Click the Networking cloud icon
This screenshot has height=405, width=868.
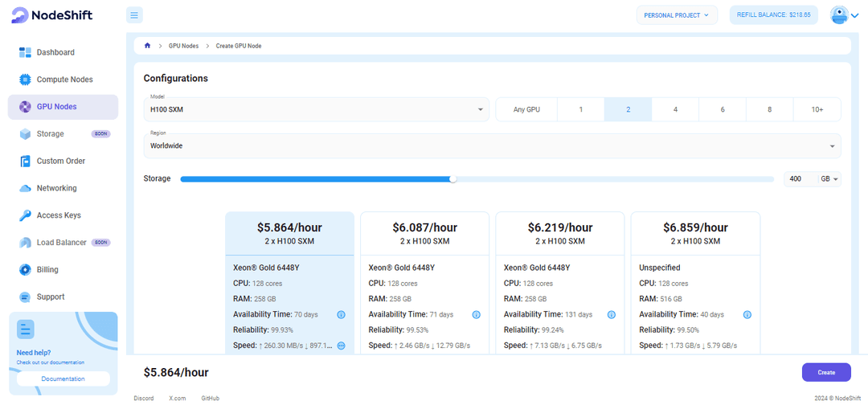[25, 188]
